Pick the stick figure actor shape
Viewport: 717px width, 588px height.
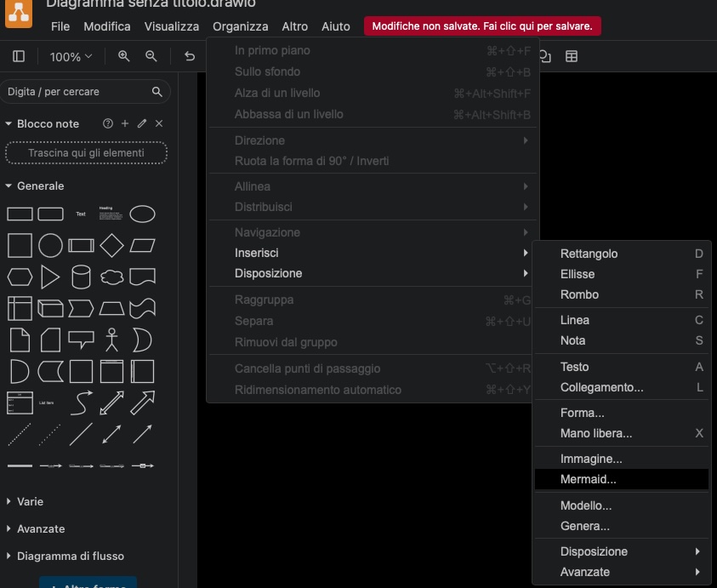pyautogui.click(x=111, y=340)
